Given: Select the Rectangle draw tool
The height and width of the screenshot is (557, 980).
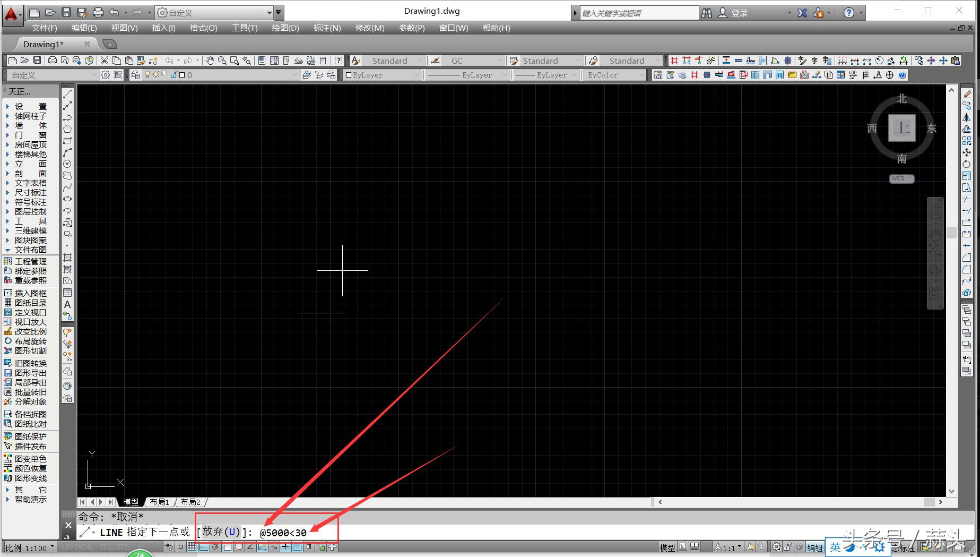Looking at the screenshot, I should click(x=67, y=141).
